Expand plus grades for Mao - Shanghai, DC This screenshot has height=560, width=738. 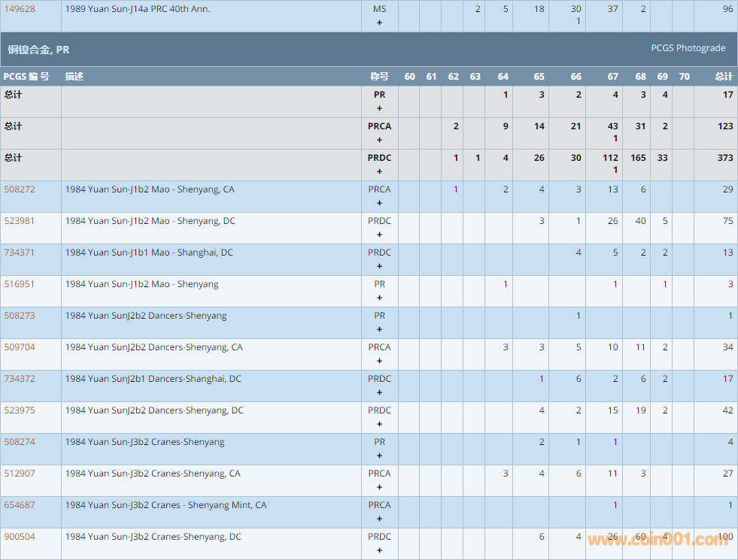point(379,266)
